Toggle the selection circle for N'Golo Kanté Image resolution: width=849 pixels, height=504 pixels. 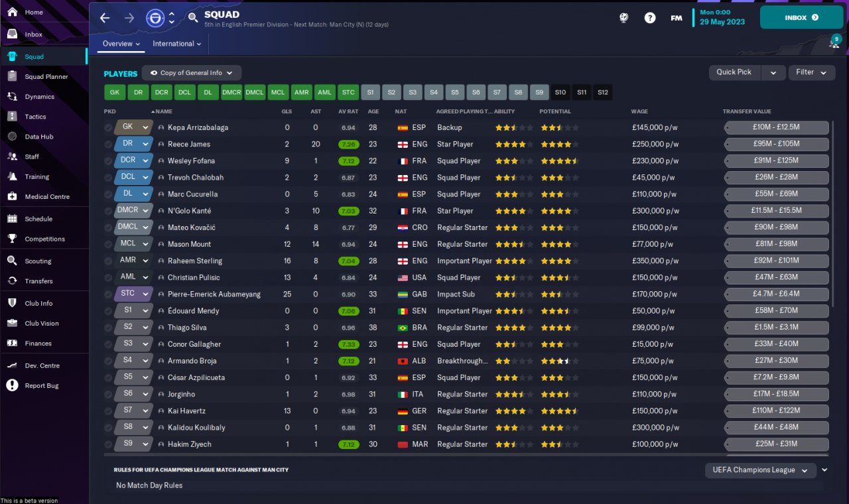point(108,211)
